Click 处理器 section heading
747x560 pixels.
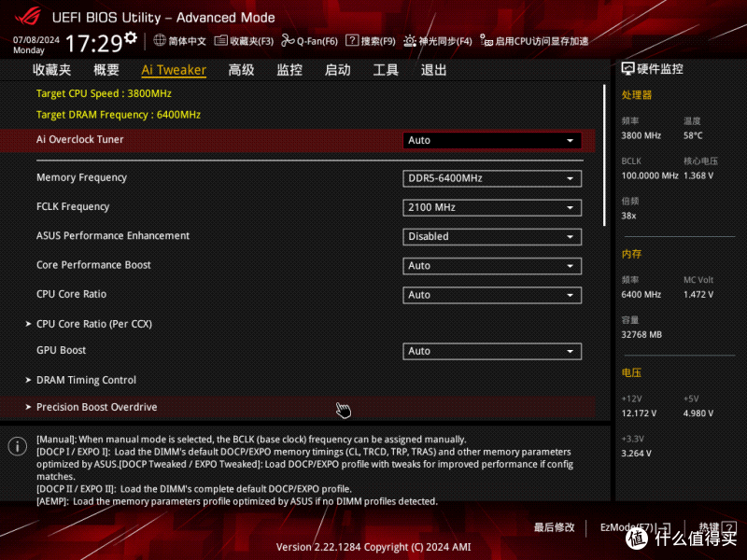point(637,95)
